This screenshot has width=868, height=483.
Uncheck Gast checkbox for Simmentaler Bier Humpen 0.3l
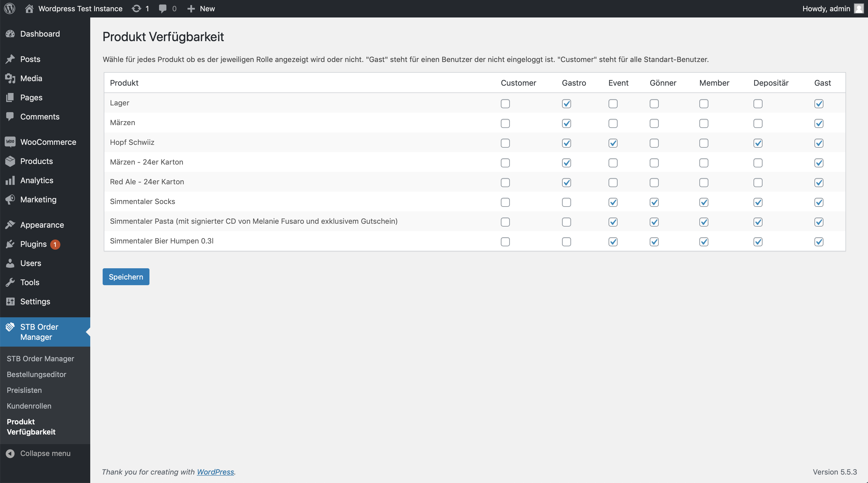tap(819, 241)
